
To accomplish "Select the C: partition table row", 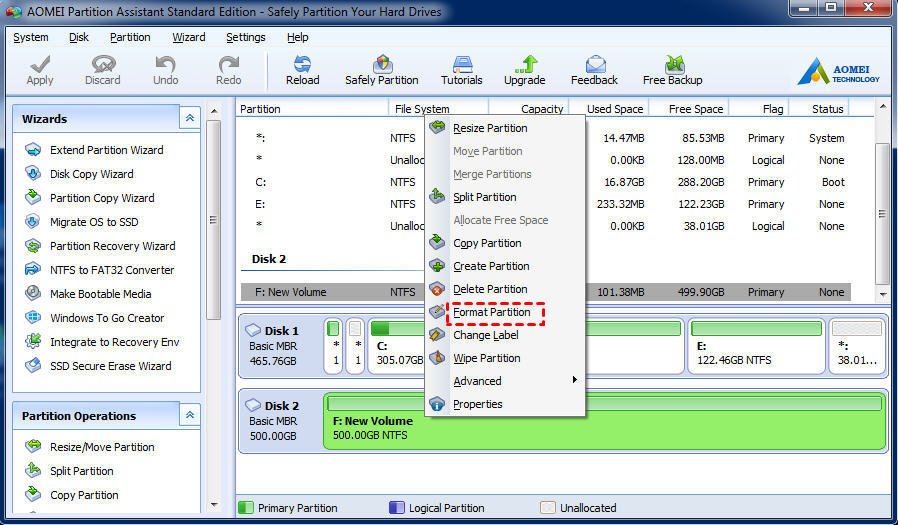I will 546,182.
